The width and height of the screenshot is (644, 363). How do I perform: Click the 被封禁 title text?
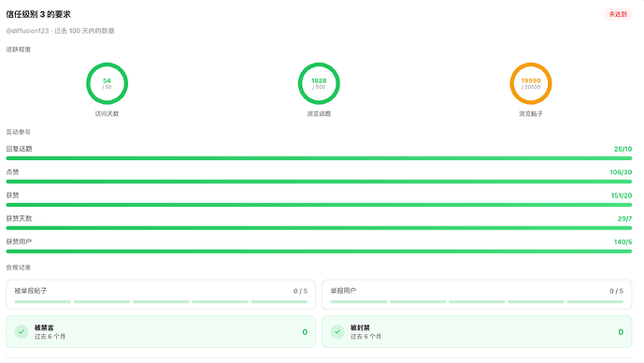coord(360,327)
